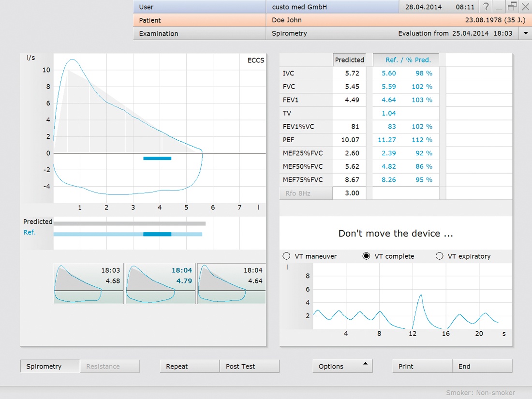Click the FVC reference value 5.59
This screenshot has width=532, height=399.
coord(389,87)
